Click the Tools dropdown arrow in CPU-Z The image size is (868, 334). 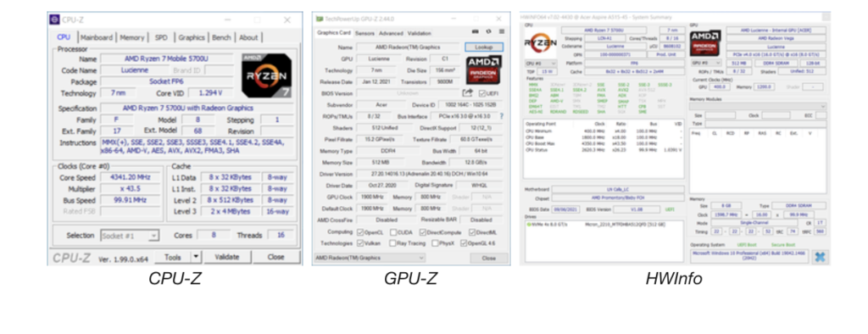click(196, 257)
